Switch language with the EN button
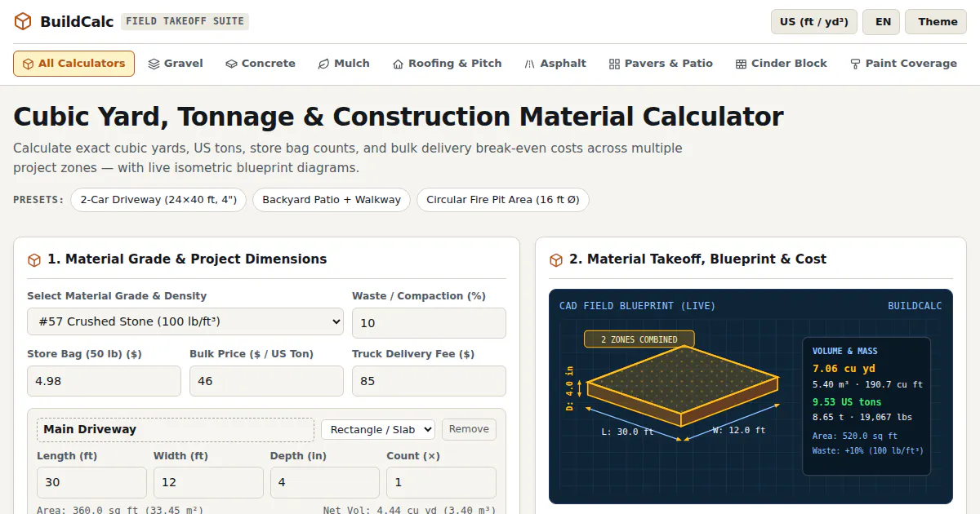The height and width of the screenshot is (514, 980). pos(883,22)
